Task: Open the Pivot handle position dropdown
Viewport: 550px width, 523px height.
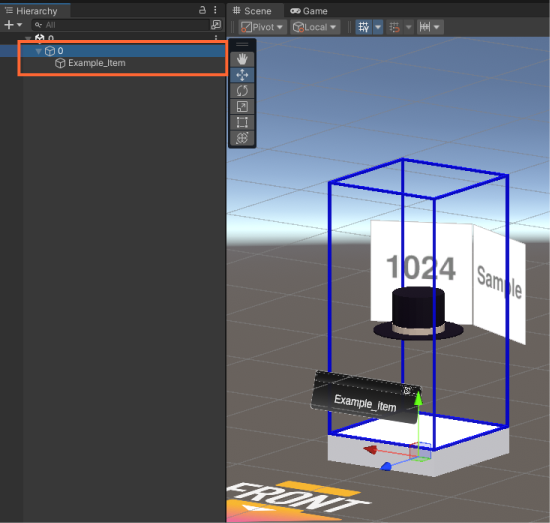Action: pos(262,27)
